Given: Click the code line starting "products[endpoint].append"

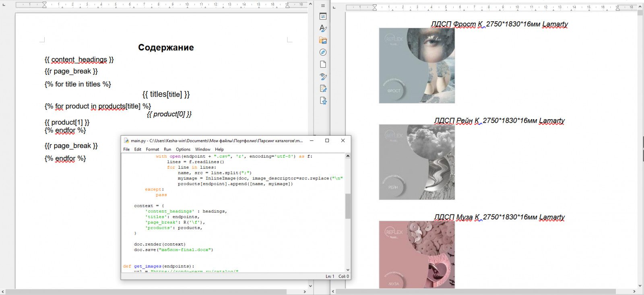Looking at the screenshot, I should click(235, 184).
